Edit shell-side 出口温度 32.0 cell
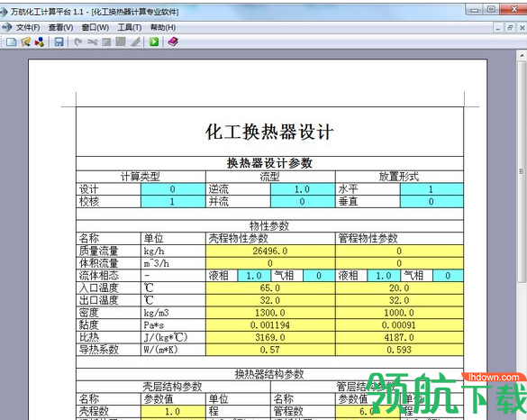This screenshot has width=527, height=420. pos(270,300)
